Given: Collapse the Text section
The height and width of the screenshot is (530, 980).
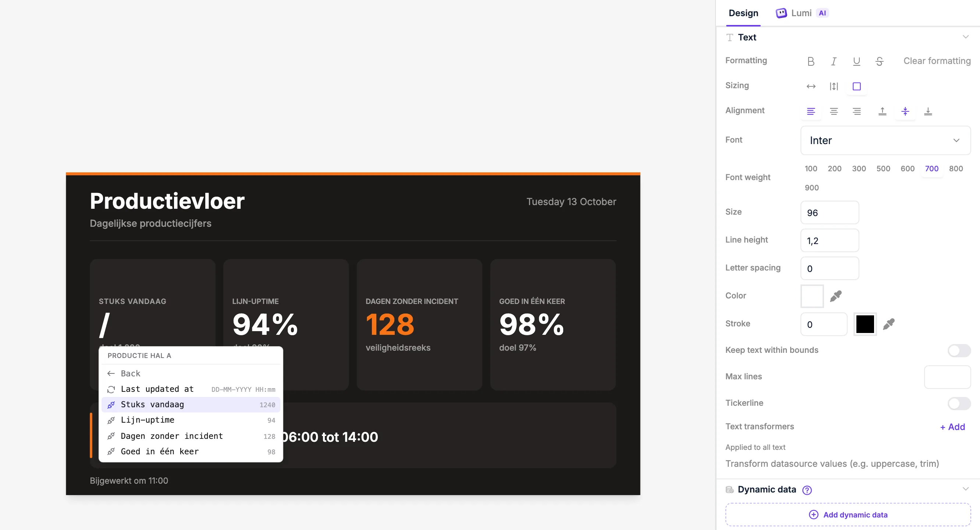Looking at the screenshot, I should 966,37.
